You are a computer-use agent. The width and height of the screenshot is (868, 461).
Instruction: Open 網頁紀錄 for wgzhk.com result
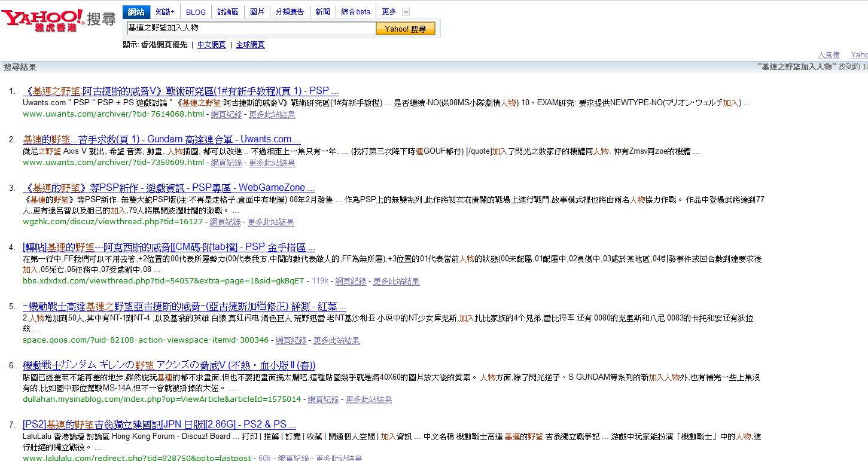pyautogui.click(x=225, y=222)
